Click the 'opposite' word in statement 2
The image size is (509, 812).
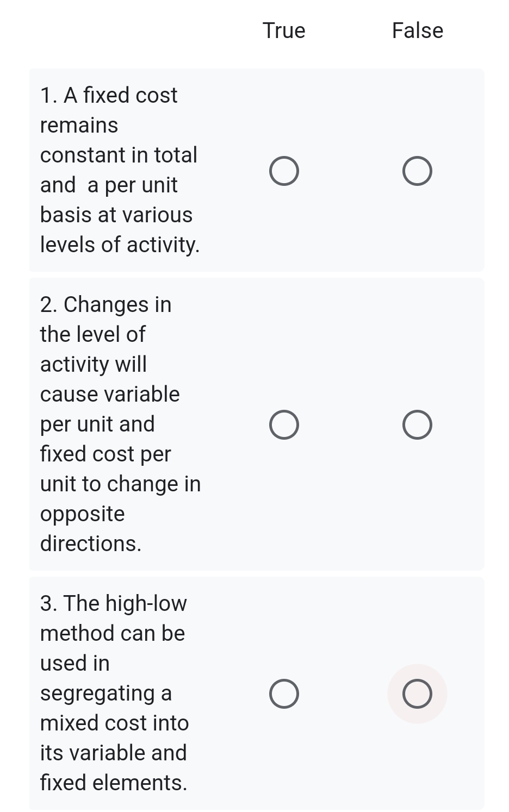(x=83, y=514)
